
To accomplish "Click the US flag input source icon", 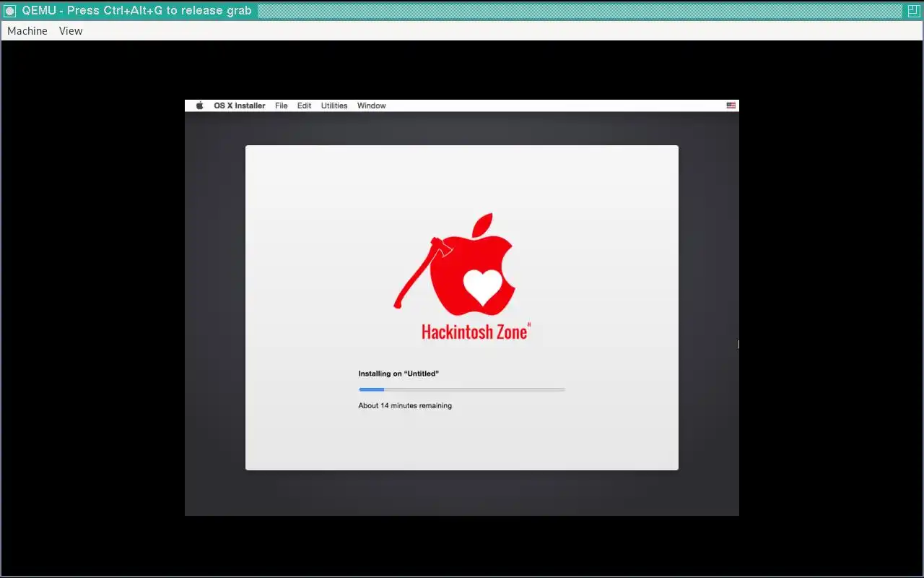I will (x=731, y=105).
